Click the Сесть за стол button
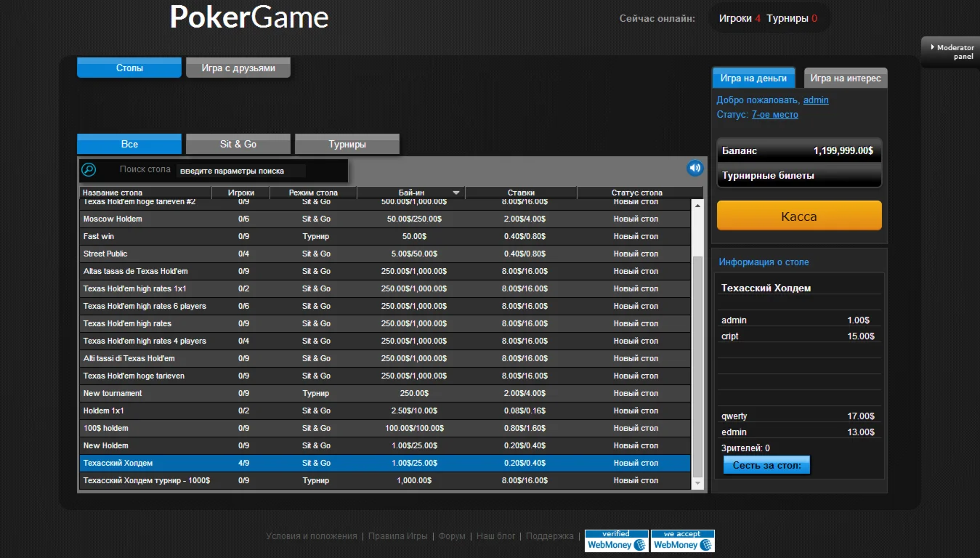This screenshot has height=558, width=980. (766, 465)
